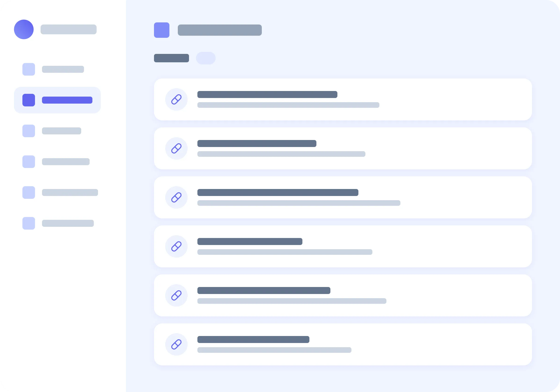Image resolution: width=560 pixels, height=392 pixels.
Task: Click the purple square icon beside the page title
Action: [x=161, y=30]
